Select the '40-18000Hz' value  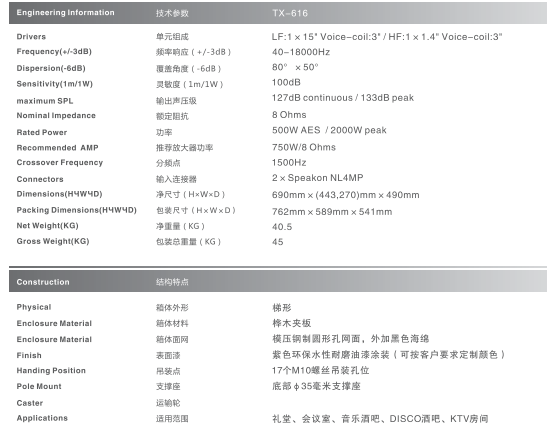tap(301, 52)
